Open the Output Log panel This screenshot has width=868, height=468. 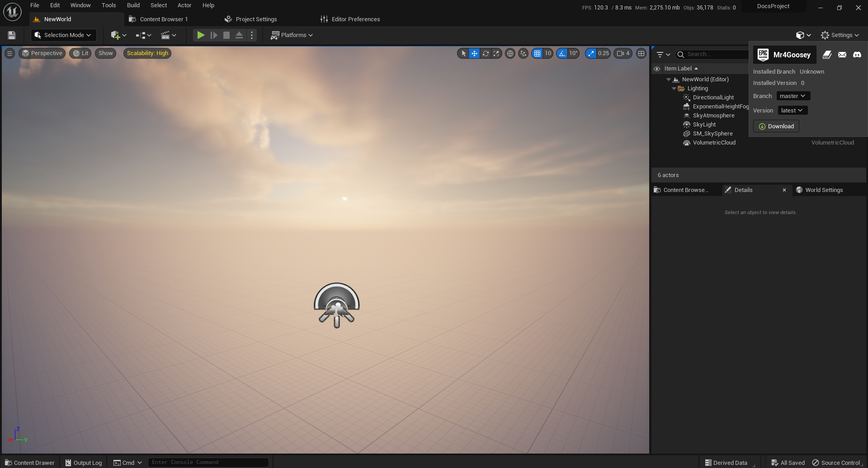tap(84, 462)
